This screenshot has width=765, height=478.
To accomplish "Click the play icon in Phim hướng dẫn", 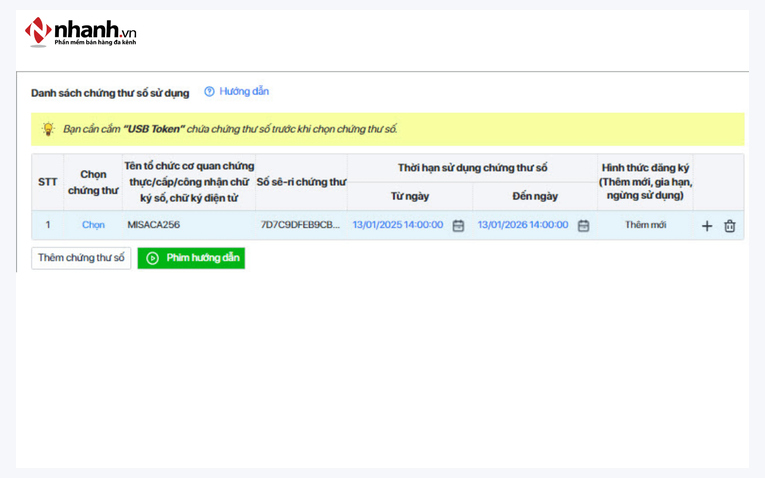I will [152, 258].
